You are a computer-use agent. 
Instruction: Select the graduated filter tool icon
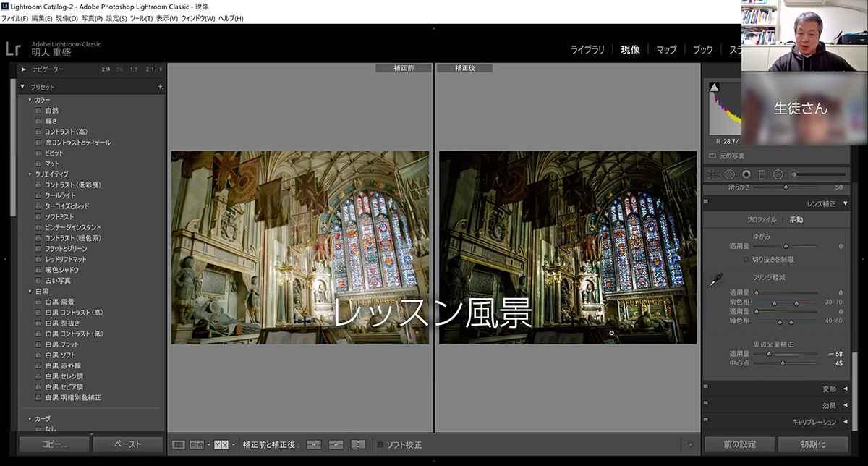point(762,174)
